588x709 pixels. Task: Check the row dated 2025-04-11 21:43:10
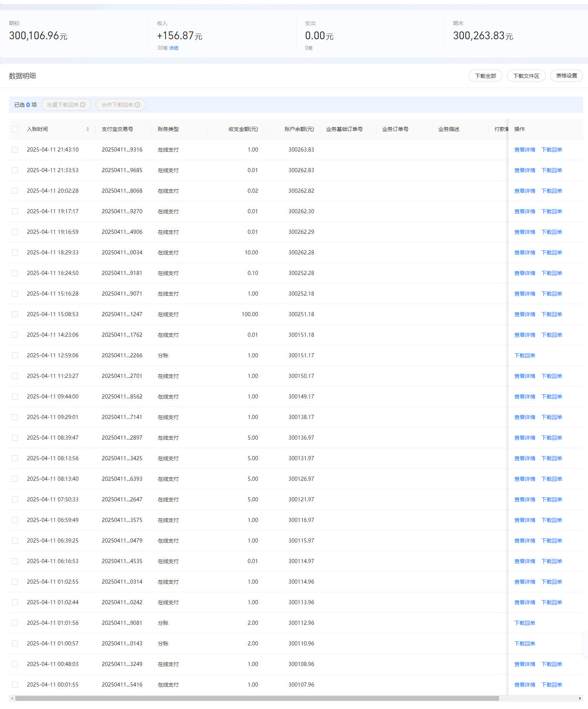point(15,150)
